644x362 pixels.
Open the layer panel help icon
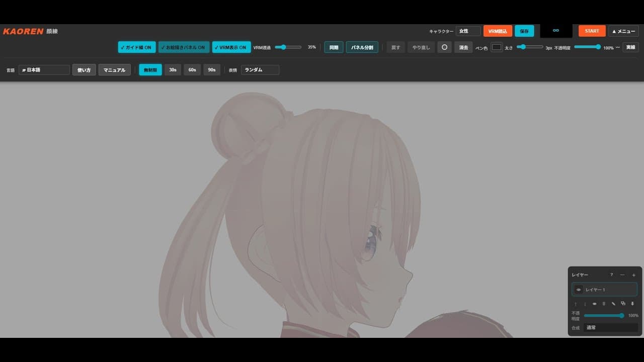point(611,275)
